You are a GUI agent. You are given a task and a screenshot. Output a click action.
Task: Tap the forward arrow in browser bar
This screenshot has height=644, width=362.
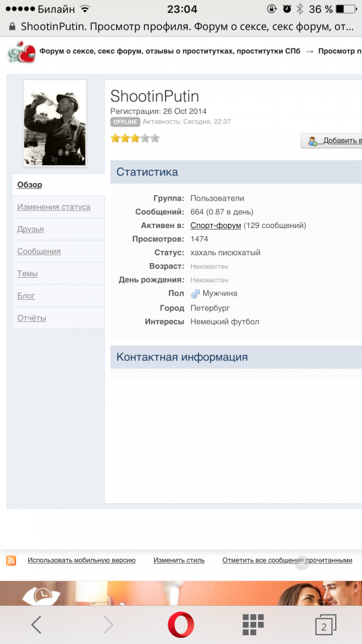click(108, 625)
